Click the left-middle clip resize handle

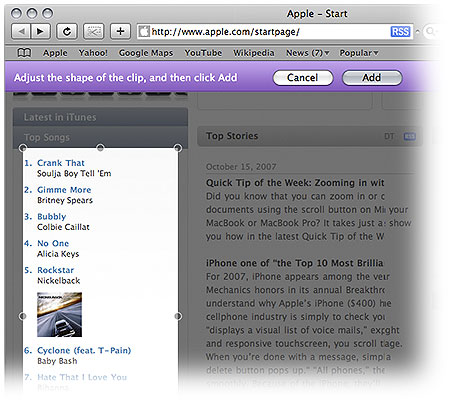[23, 316]
